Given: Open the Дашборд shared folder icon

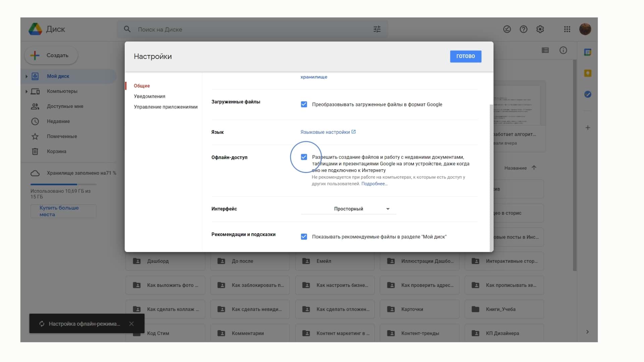Looking at the screenshot, I should coord(137,261).
